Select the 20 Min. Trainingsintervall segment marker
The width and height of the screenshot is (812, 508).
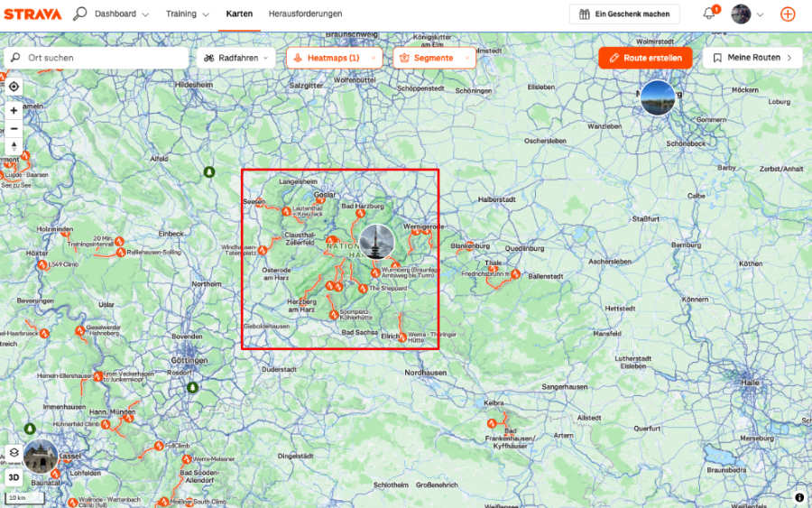pyautogui.click(x=119, y=241)
